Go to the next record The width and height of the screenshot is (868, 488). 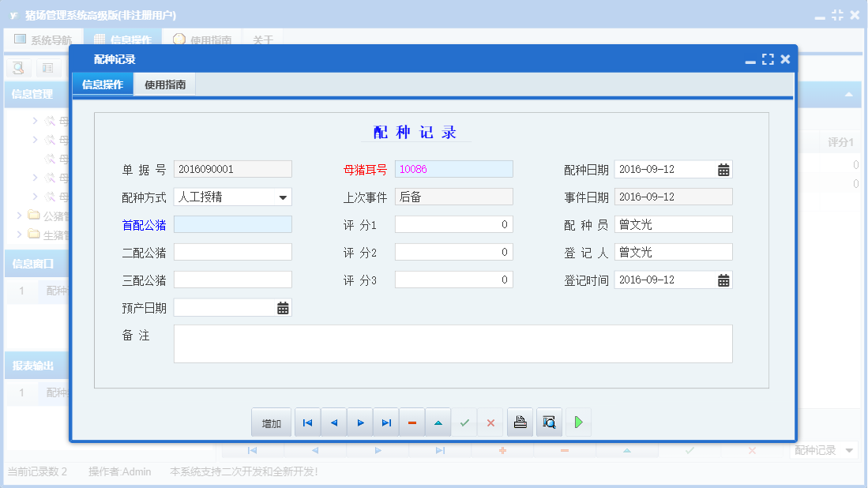pos(360,423)
